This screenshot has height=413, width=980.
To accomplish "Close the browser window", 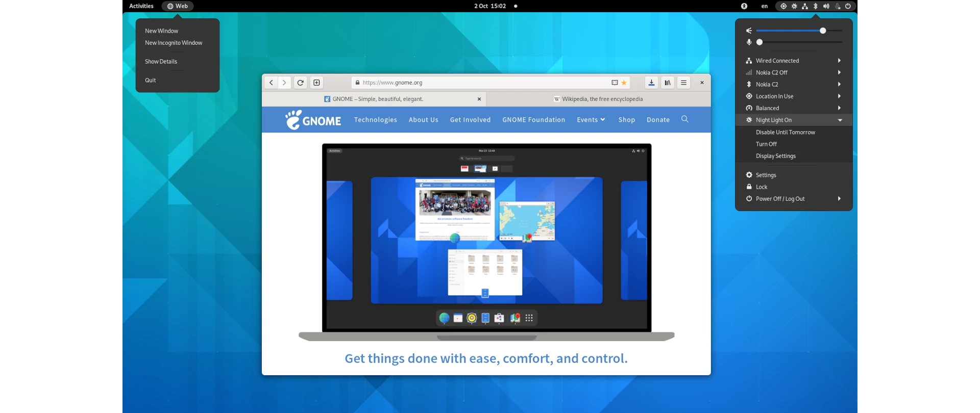I will pos(702,83).
